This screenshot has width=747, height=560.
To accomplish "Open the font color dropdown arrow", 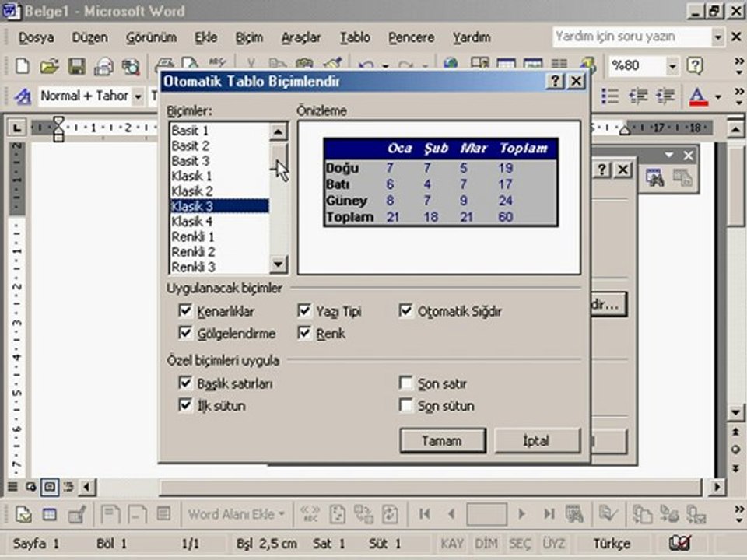I will coord(718,96).
